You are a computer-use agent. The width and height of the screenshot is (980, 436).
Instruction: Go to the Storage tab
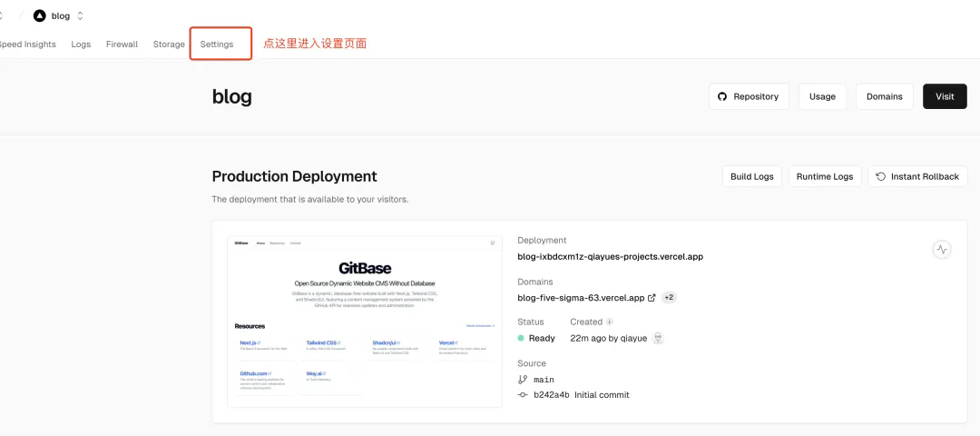pyautogui.click(x=169, y=45)
